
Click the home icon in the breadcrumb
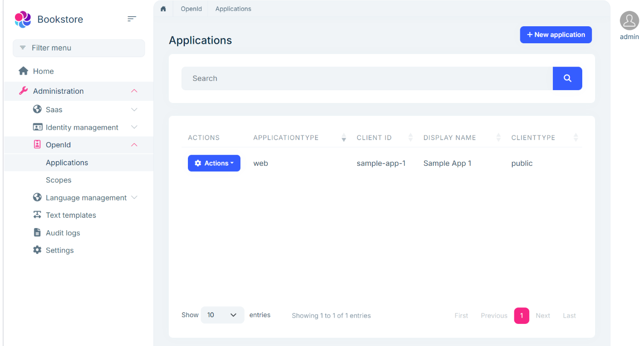[x=163, y=9]
